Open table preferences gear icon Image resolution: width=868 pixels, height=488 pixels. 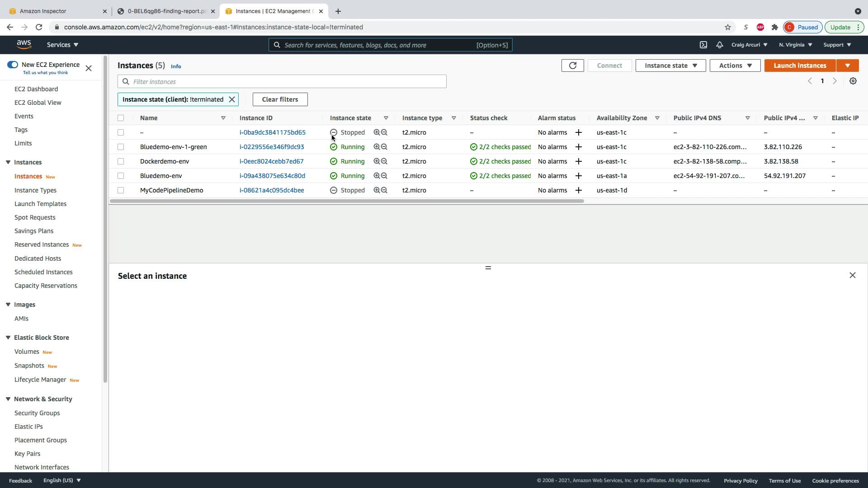pos(853,81)
